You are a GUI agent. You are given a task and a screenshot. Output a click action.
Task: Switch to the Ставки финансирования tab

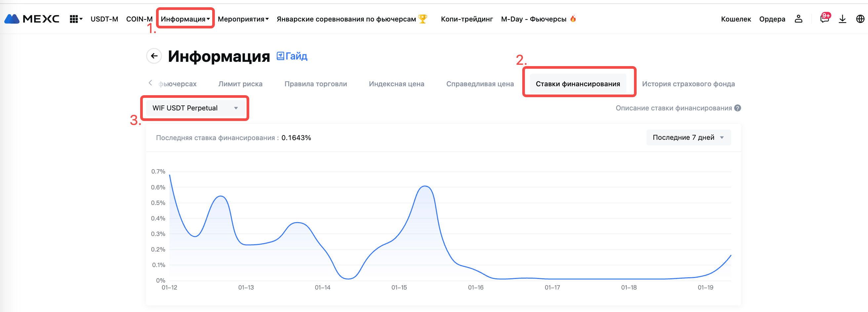click(x=577, y=84)
